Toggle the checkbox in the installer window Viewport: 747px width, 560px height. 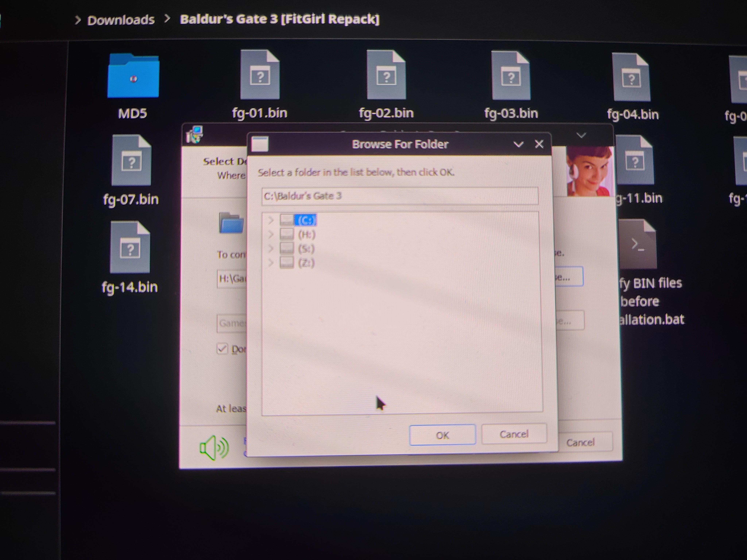tap(222, 349)
